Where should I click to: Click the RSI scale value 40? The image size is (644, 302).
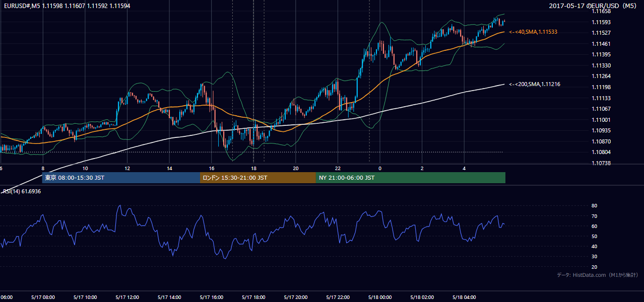coord(594,247)
